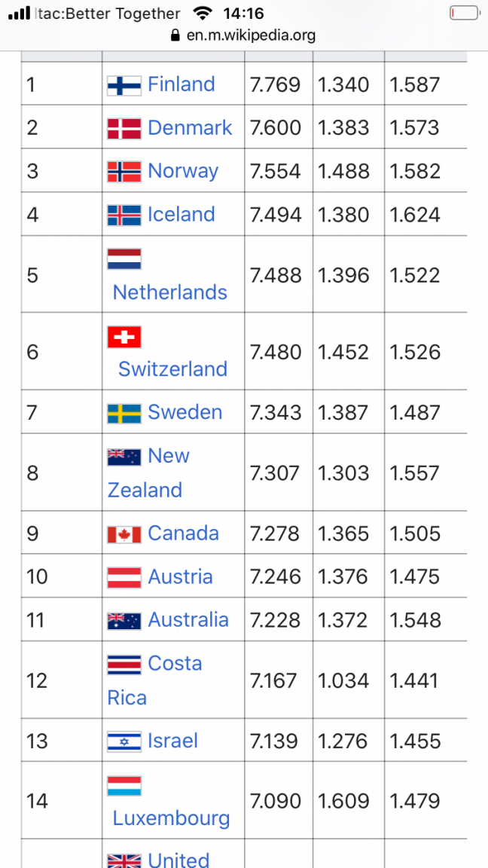Click the Israel flag icon
The width and height of the screenshot is (488, 868).
click(x=124, y=742)
